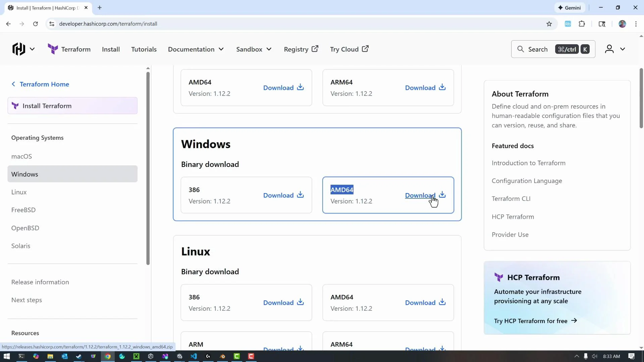Screen dimensions: 644x362
Task: Select Windows in Operating Systems list
Action: 72,174
